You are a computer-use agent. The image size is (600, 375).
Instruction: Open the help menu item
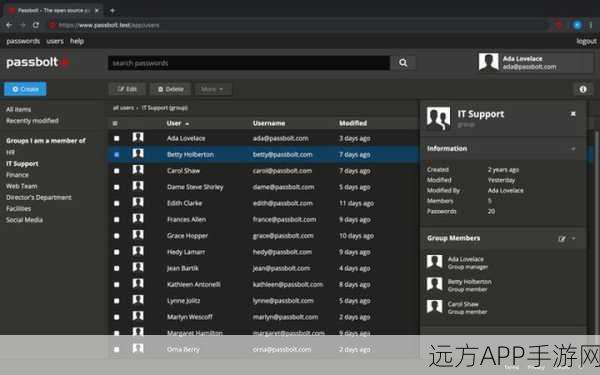77,41
